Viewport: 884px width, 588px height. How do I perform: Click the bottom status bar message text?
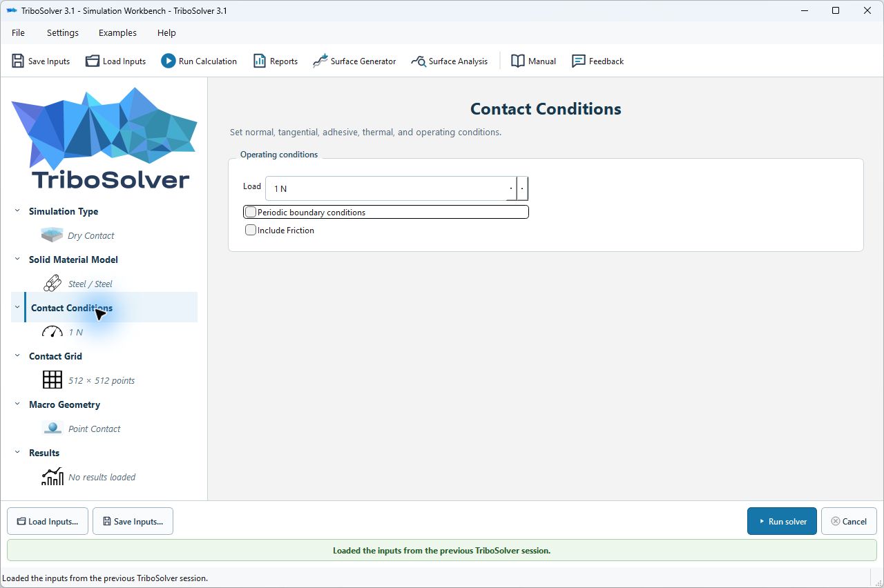[105, 578]
